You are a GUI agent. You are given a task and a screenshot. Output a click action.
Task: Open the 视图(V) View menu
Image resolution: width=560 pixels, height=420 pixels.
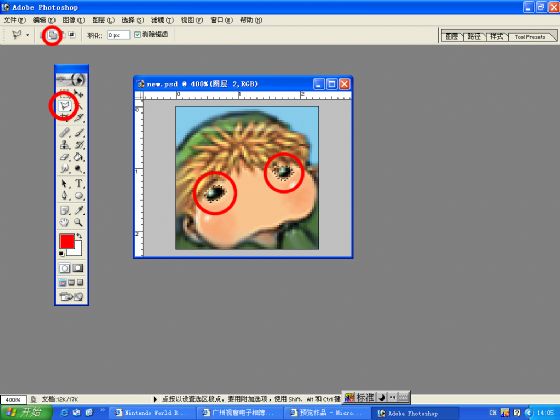pyautogui.click(x=192, y=20)
